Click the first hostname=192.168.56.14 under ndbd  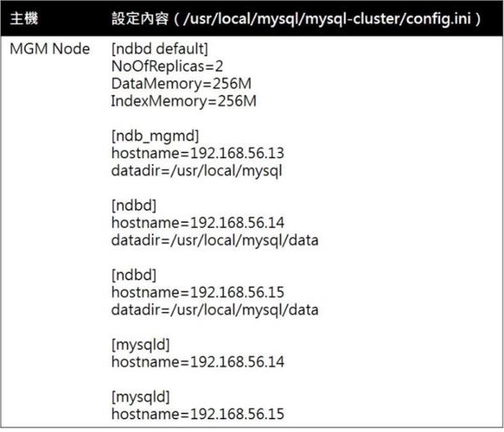coord(198,223)
